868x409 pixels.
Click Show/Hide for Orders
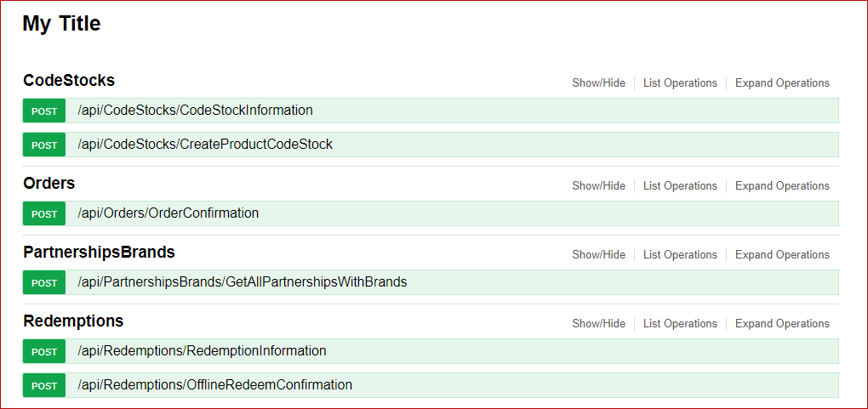click(x=598, y=186)
